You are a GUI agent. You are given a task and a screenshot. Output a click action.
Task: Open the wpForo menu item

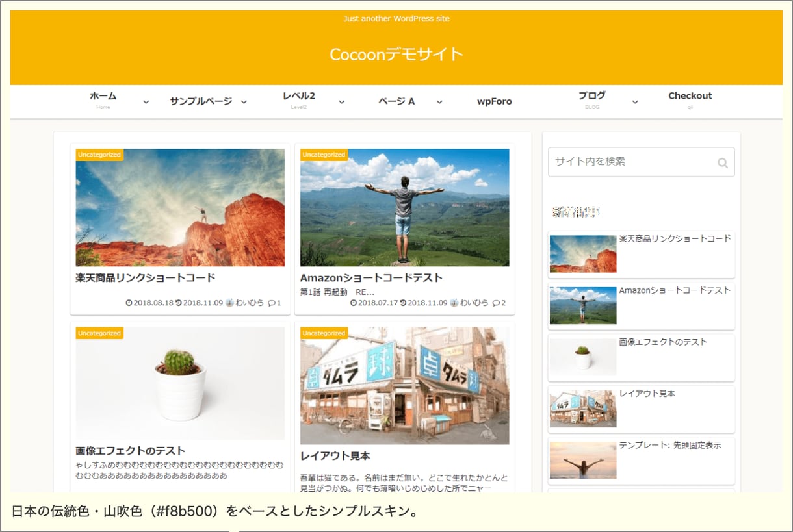coord(495,101)
